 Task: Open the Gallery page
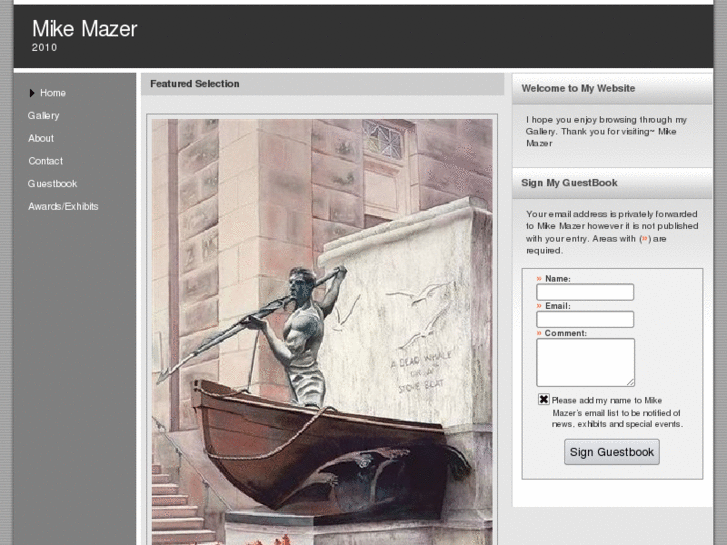point(43,115)
